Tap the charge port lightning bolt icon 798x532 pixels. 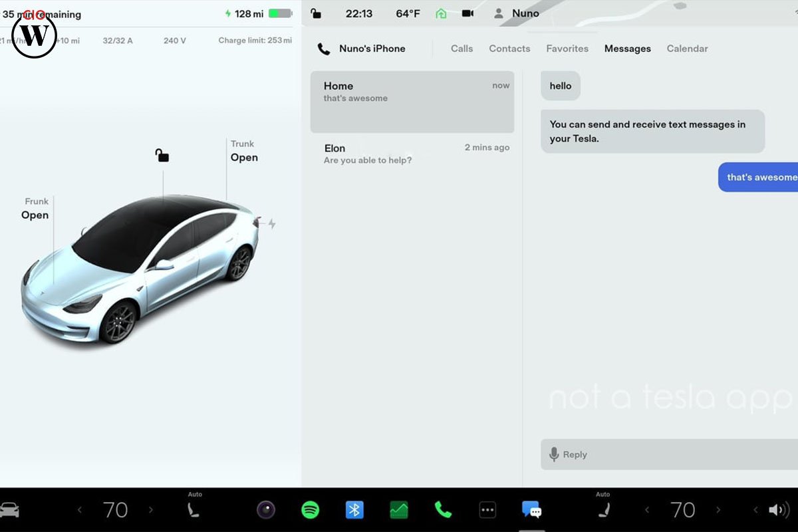(x=271, y=223)
